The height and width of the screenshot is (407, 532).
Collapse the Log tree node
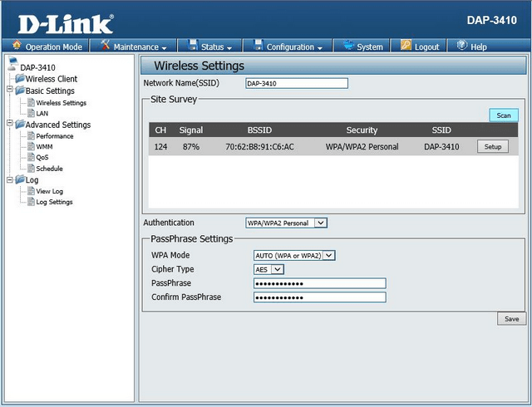click(x=8, y=179)
